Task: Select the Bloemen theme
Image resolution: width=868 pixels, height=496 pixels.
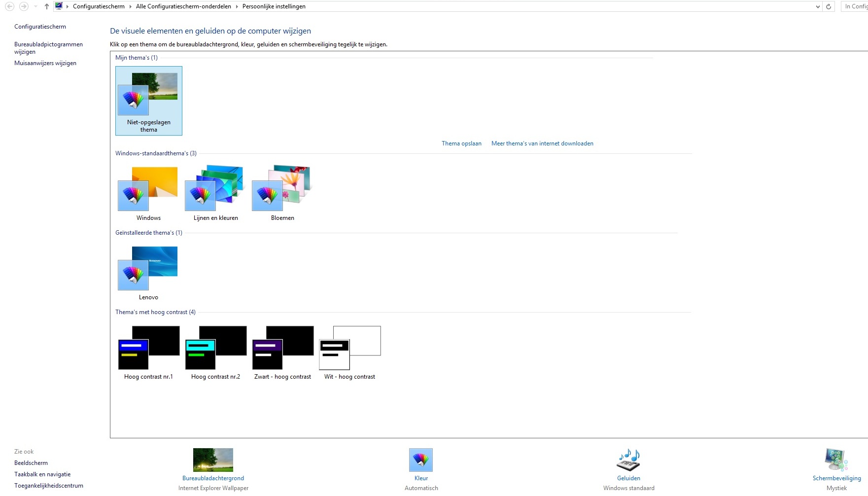Action: pos(282,193)
